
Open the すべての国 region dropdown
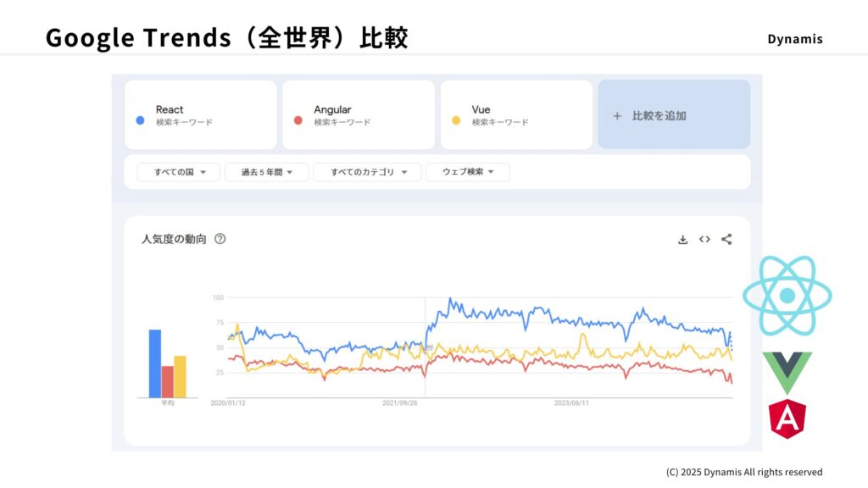(178, 172)
